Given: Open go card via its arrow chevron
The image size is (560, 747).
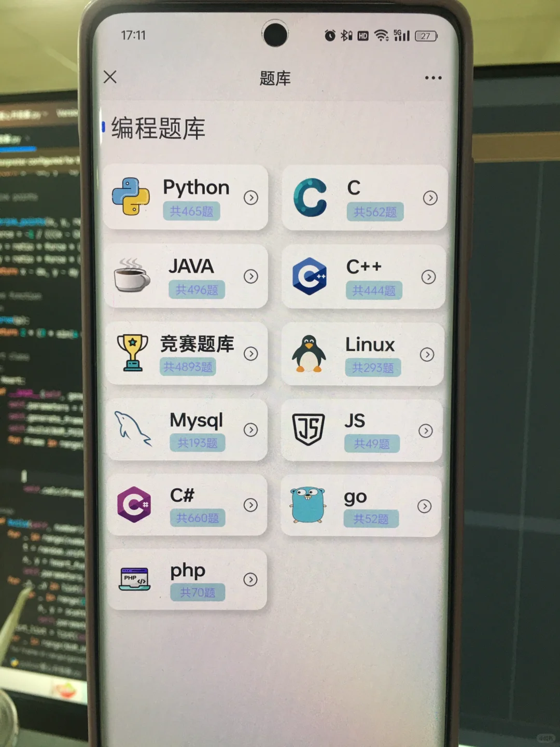Looking at the screenshot, I should click(424, 506).
